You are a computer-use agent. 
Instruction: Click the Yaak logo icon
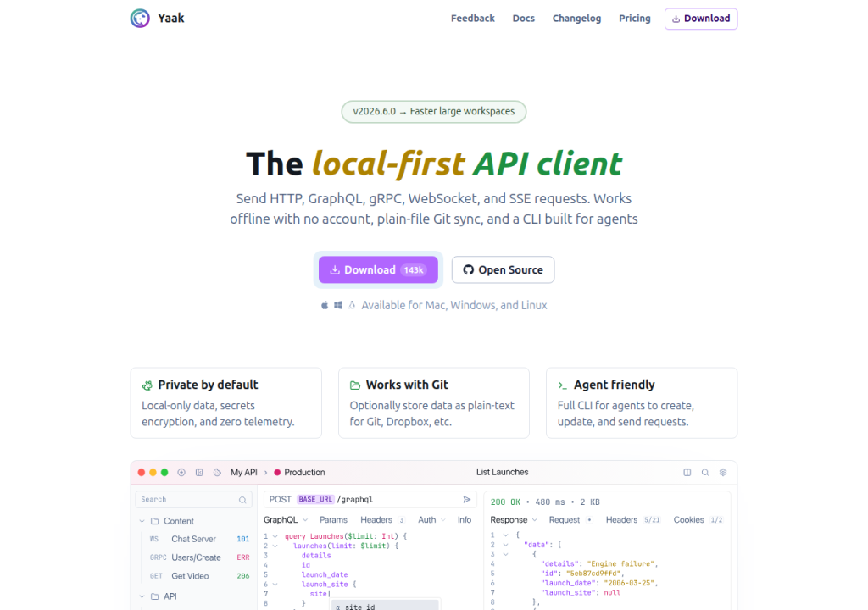click(140, 19)
